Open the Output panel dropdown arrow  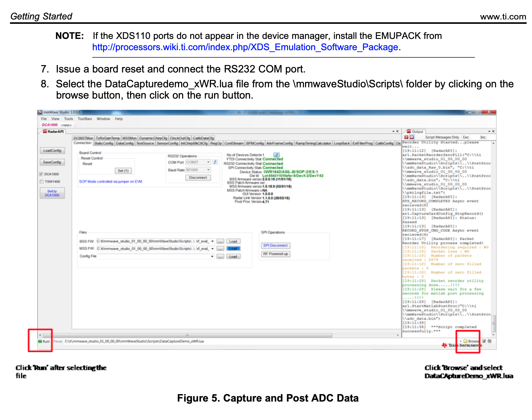click(489, 131)
